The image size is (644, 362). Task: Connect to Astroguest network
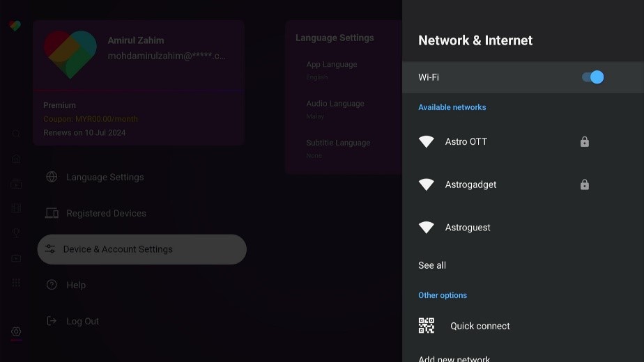523,228
